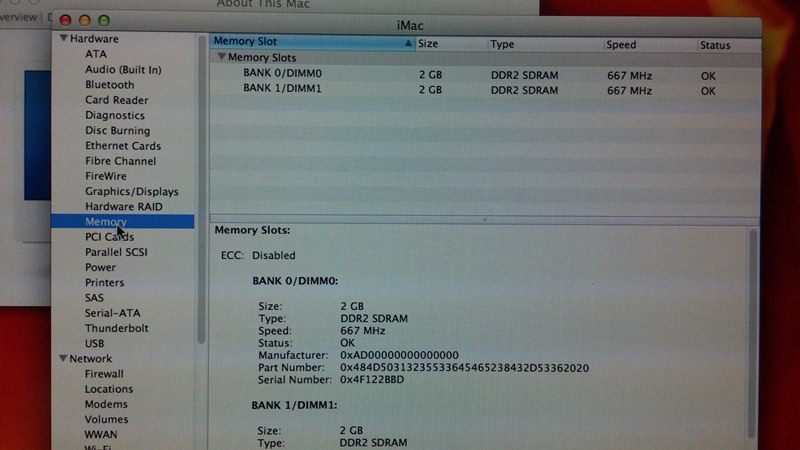Image resolution: width=800 pixels, height=450 pixels.
Task: Select Volumes under Network
Action: coord(106,419)
